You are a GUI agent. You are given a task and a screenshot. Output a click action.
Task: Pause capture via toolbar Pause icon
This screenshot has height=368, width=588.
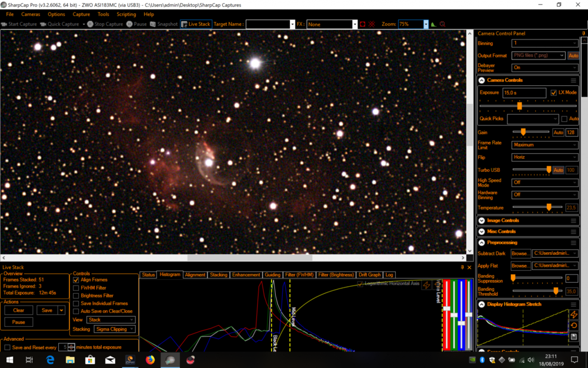coord(129,24)
